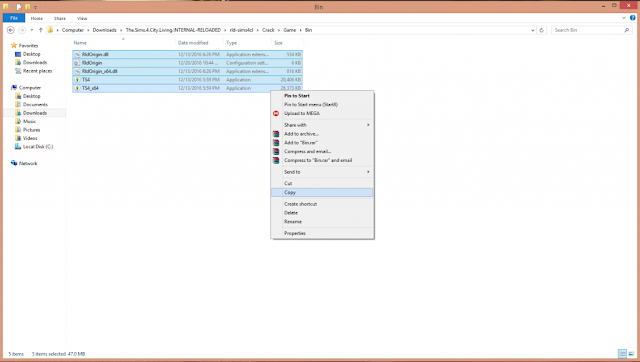Click the search magnifier icon
Viewport: 640px width, 362px height.
pyautogui.click(x=627, y=30)
